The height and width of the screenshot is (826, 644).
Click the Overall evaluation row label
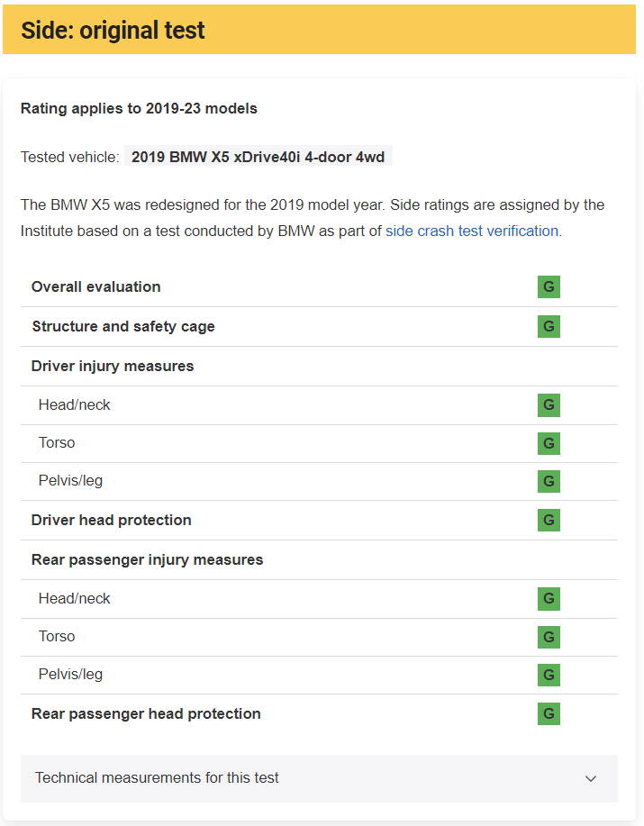tap(95, 286)
